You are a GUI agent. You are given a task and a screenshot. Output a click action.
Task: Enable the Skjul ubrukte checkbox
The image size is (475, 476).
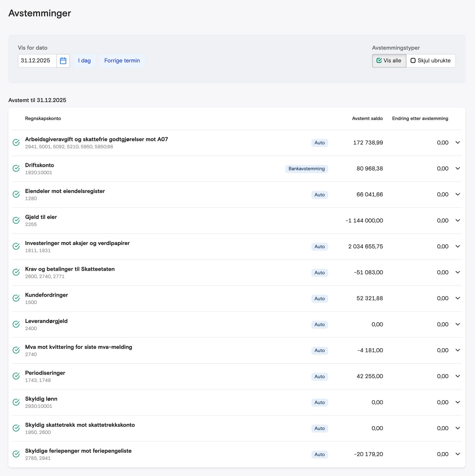coord(413,61)
